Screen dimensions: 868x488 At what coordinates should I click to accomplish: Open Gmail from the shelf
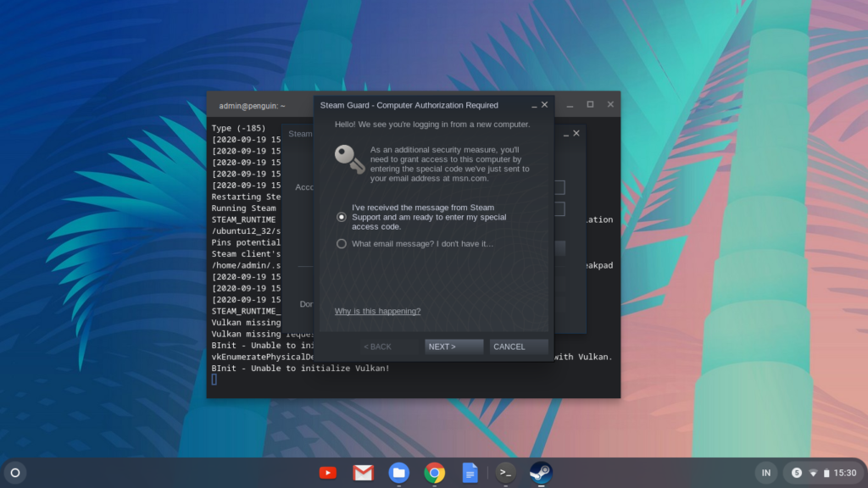click(x=363, y=473)
